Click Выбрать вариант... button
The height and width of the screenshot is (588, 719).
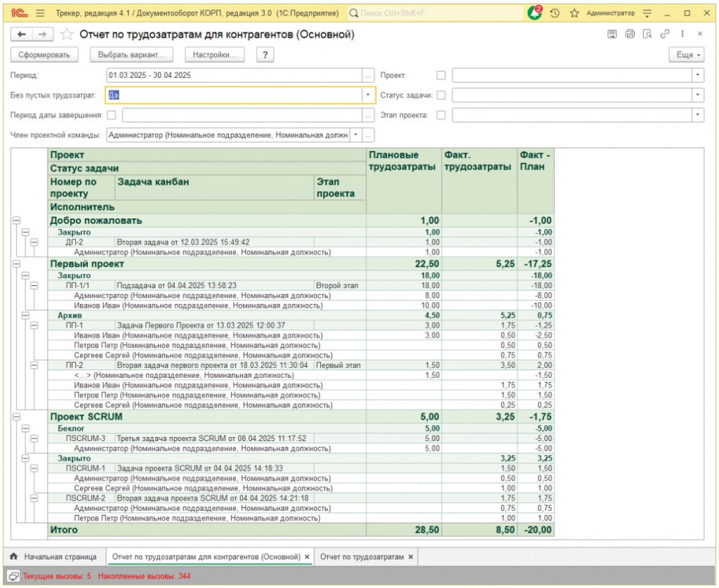131,55
